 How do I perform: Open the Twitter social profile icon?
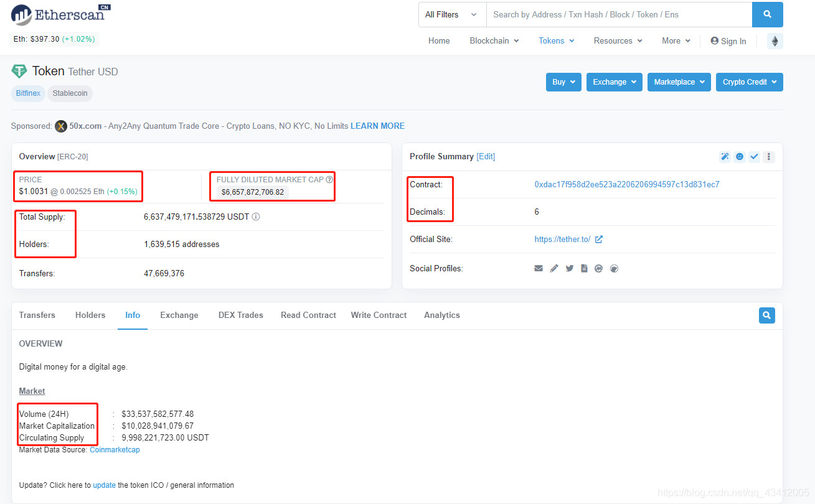570,269
